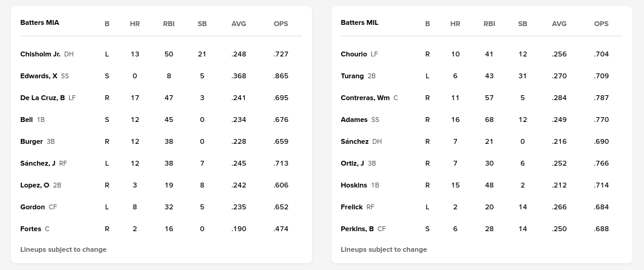Image resolution: width=644 pixels, height=270 pixels.
Task: Select Bell in Marlins lineup
Action: 27,120
